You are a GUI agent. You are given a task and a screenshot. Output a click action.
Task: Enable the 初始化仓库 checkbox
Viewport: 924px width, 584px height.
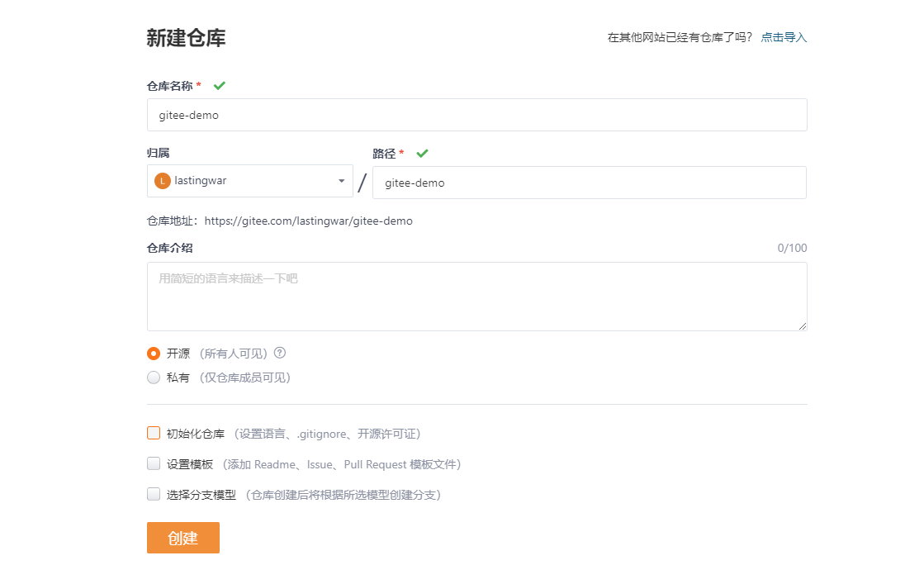(154, 433)
